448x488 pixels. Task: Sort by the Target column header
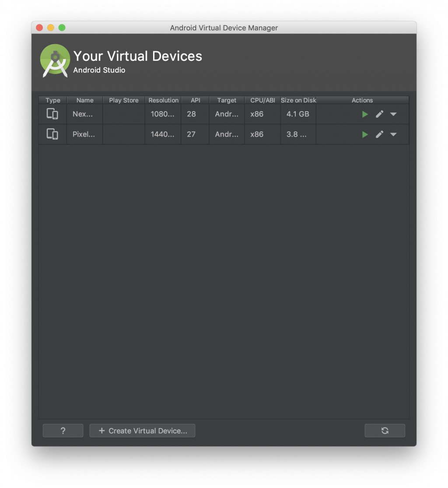(227, 100)
